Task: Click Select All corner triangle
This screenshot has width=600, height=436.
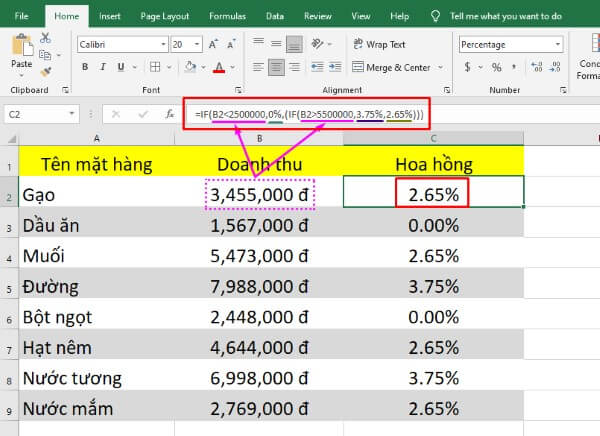Action: 11,138
